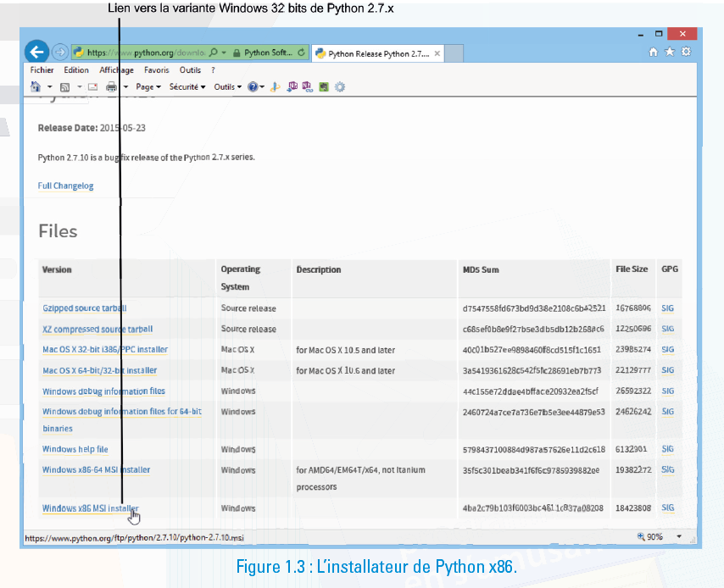Viewport: 724px width, 588px height.
Task: Click the Print printer icon
Action: click(111, 86)
